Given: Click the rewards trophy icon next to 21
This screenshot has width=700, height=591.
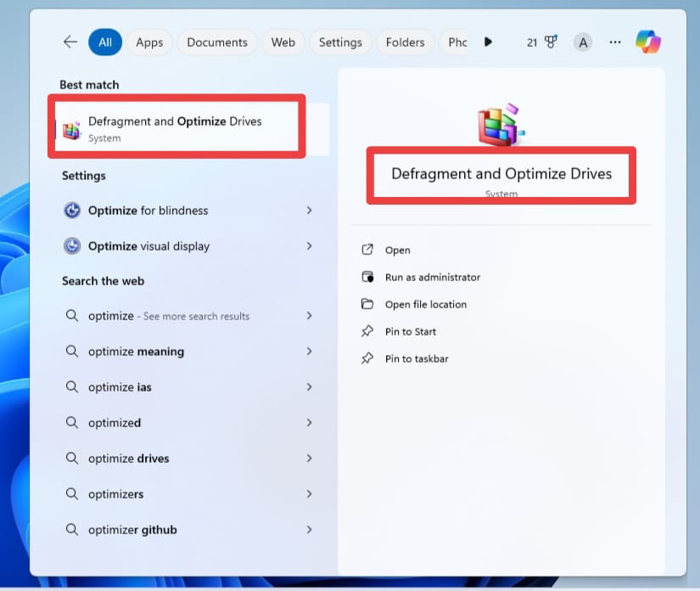Looking at the screenshot, I should [x=551, y=42].
